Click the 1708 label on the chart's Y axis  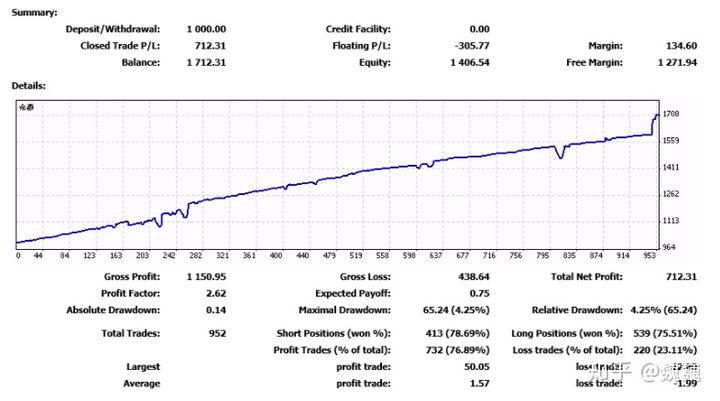pyautogui.click(x=673, y=114)
